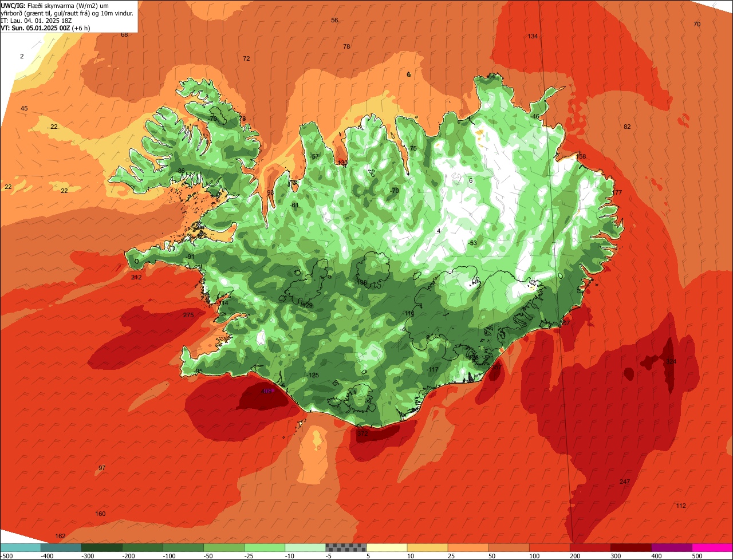Click the 2 value below the title box

click(x=22, y=56)
